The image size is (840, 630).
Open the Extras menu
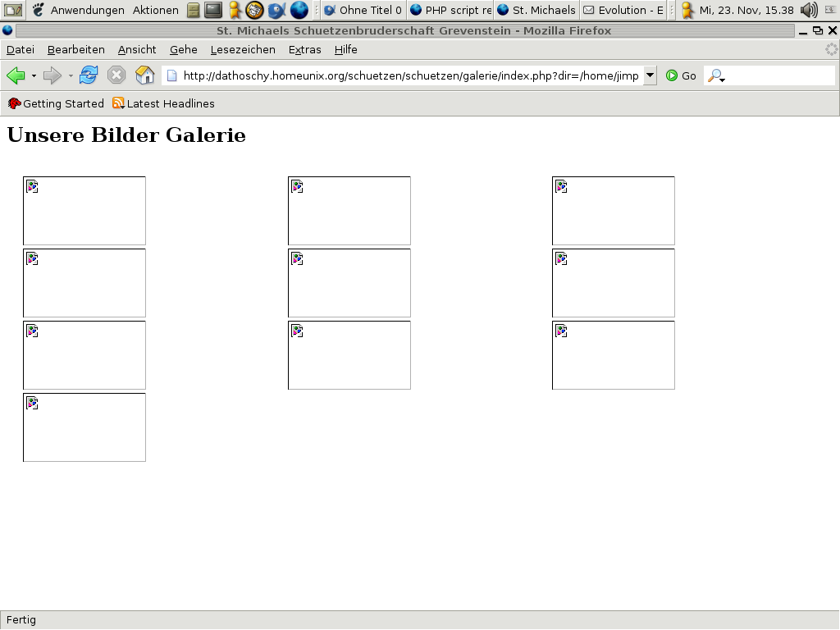304,49
